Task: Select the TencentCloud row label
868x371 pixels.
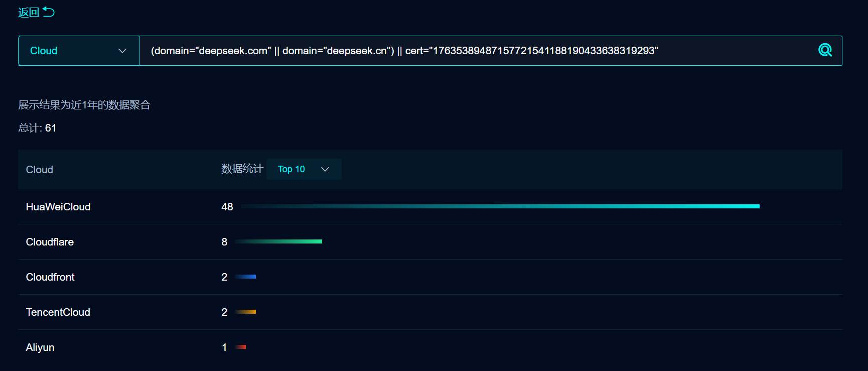Action: 58,312
